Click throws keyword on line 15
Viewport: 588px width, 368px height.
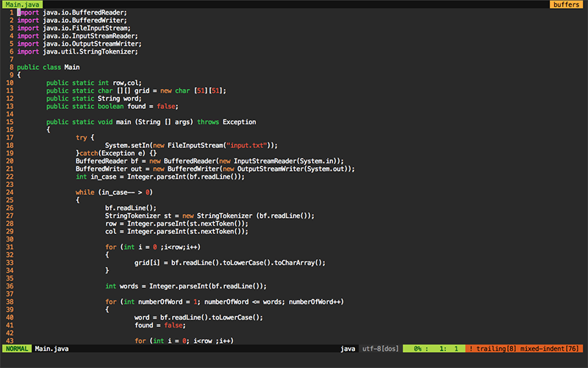click(208, 122)
